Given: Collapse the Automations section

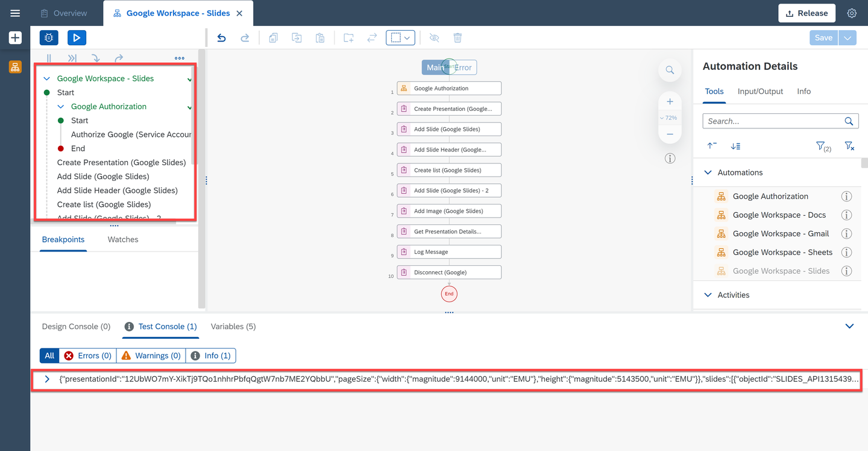Looking at the screenshot, I should (x=708, y=172).
